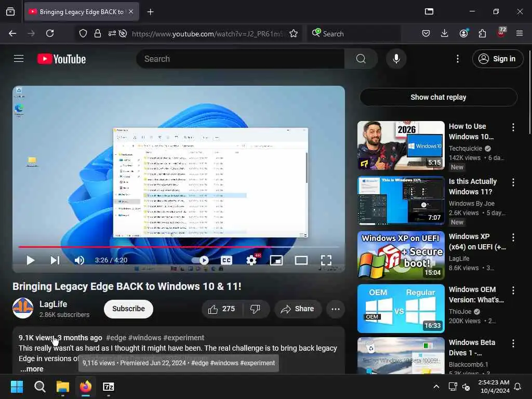Mute the video volume
The image size is (532, 399).
pyautogui.click(x=79, y=260)
